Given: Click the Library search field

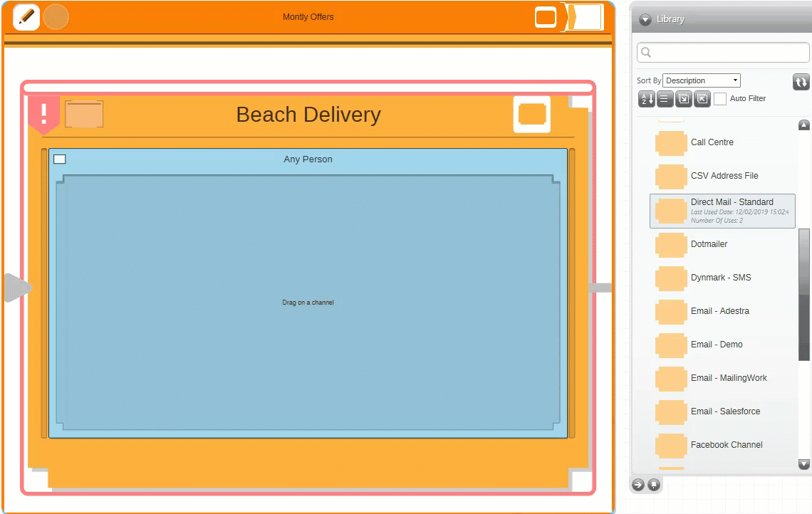Looking at the screenshot, I should 723,52.
